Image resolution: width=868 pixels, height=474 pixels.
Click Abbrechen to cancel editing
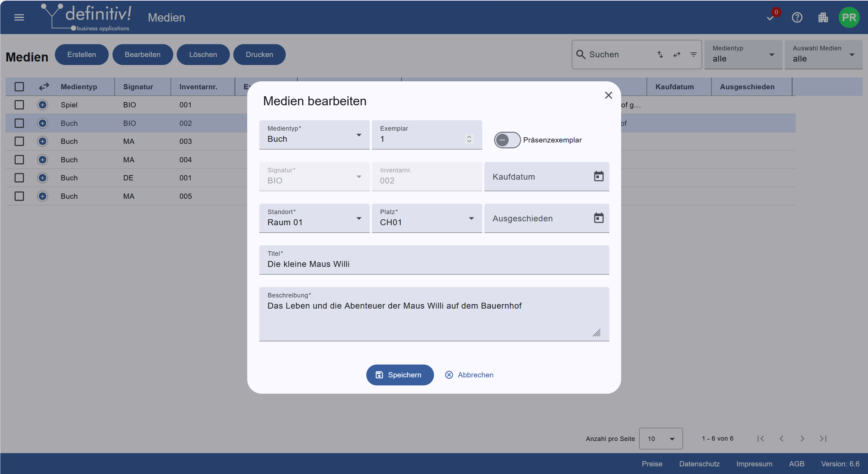pyautogui.click(x=469, y=375)
